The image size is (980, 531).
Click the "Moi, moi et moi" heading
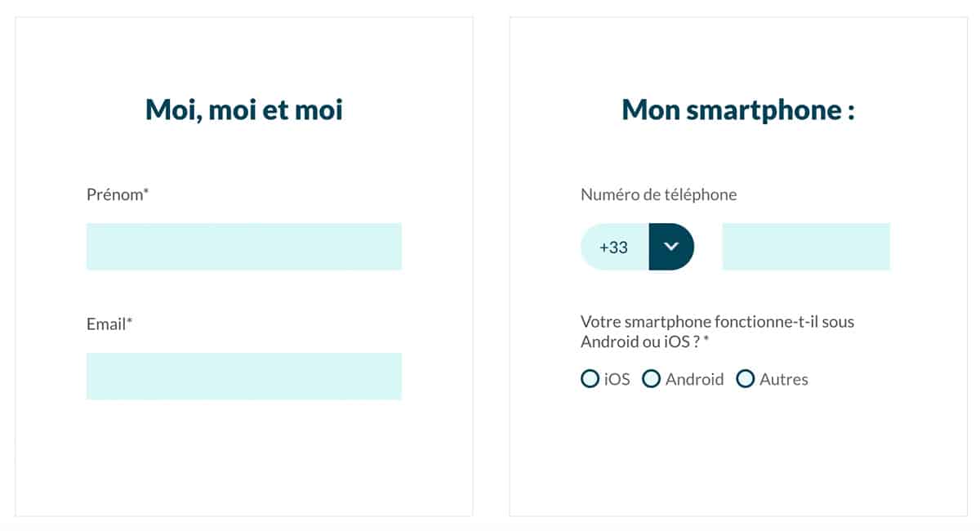click(243, 109)
